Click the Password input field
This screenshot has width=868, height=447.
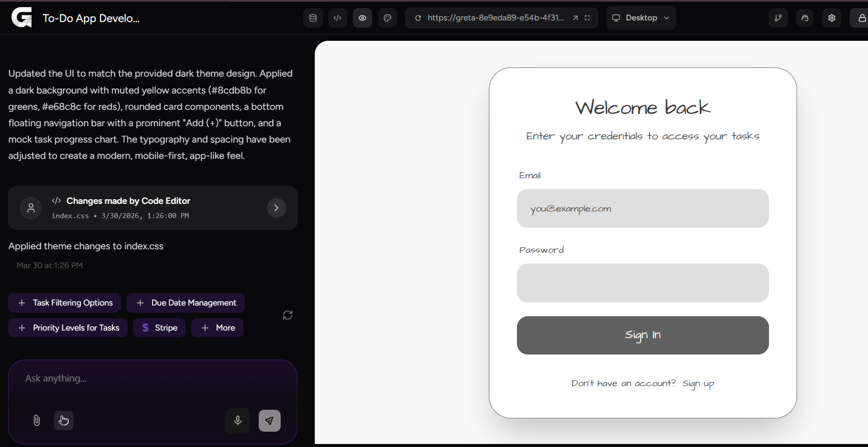click(643, 283)
